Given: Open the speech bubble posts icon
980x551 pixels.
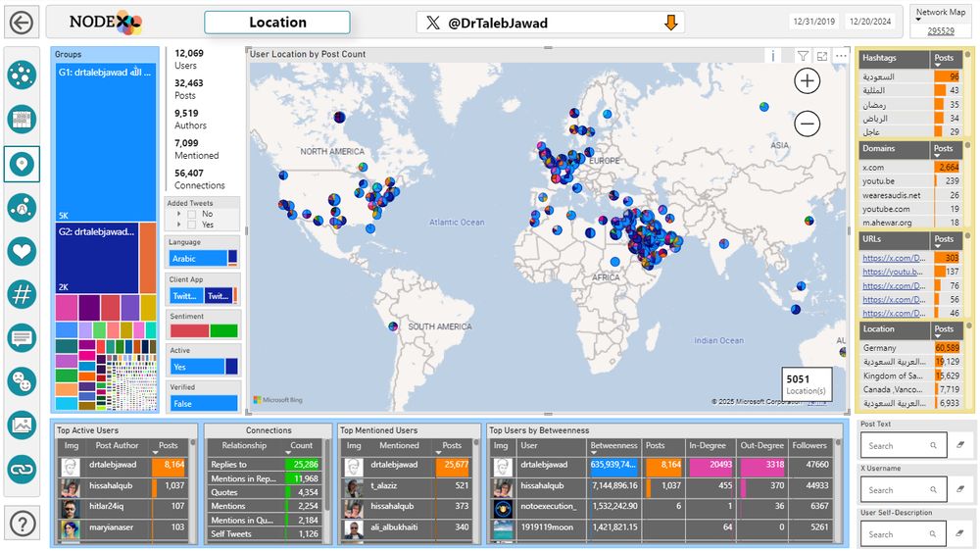Looking at the screenshot, I should coord(22,338).
